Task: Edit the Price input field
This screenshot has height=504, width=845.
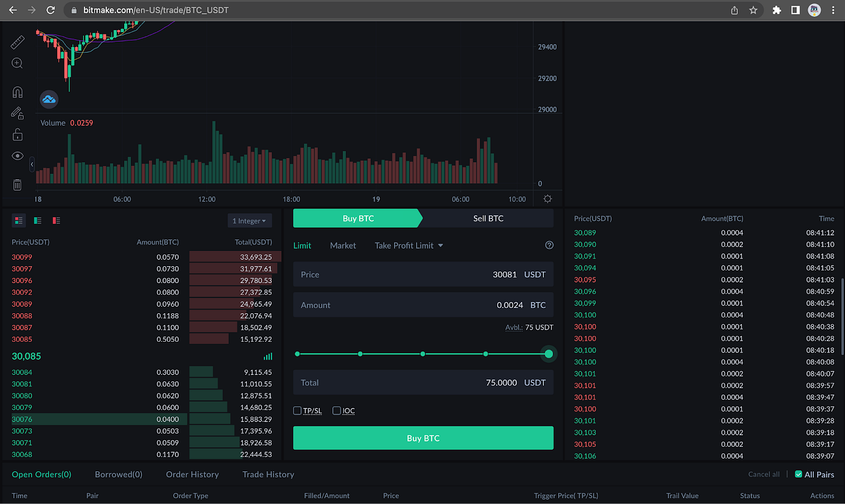Action: [423, 274]
